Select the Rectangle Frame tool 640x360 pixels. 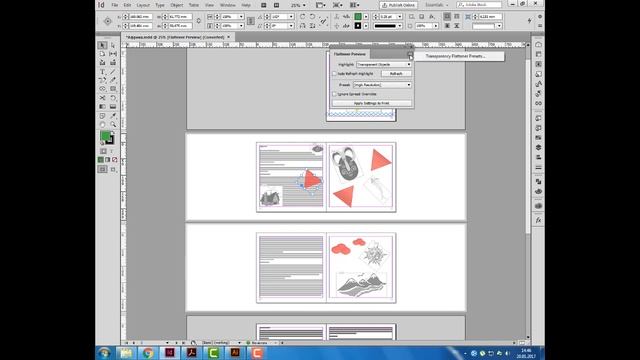click(102, 89)
